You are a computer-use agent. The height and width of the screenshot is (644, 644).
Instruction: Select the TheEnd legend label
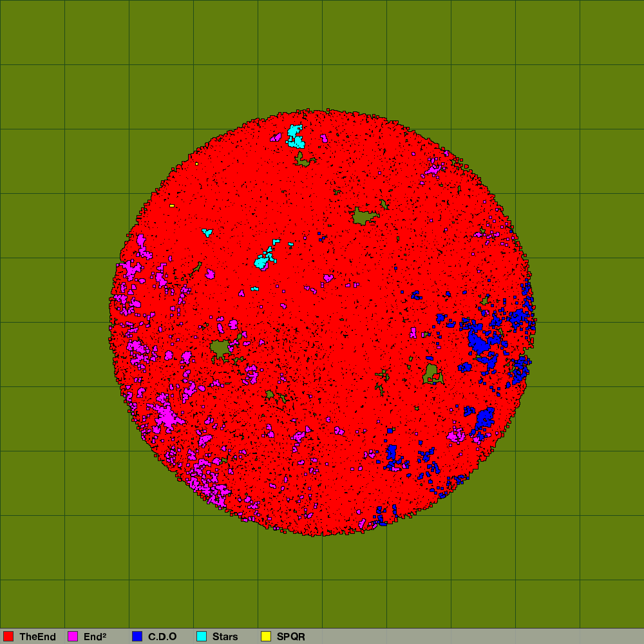pos(37,636)
